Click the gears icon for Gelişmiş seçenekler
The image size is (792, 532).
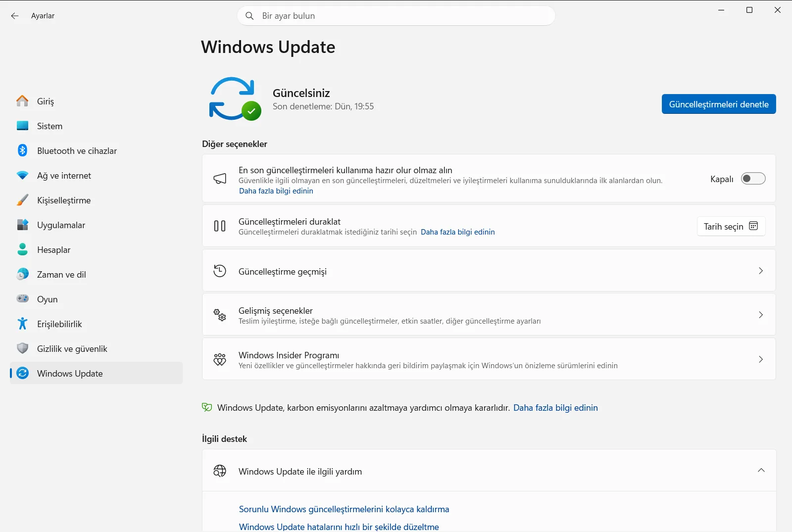point(220,315)
